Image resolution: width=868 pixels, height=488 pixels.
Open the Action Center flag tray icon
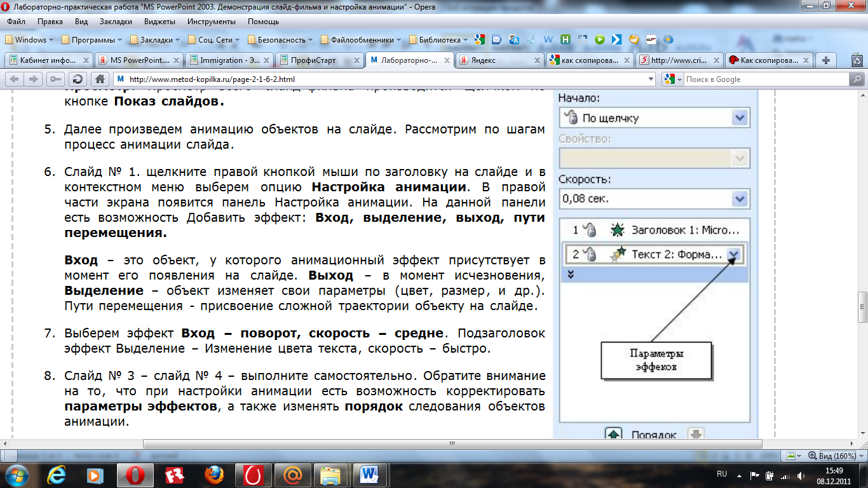[755, 475]
